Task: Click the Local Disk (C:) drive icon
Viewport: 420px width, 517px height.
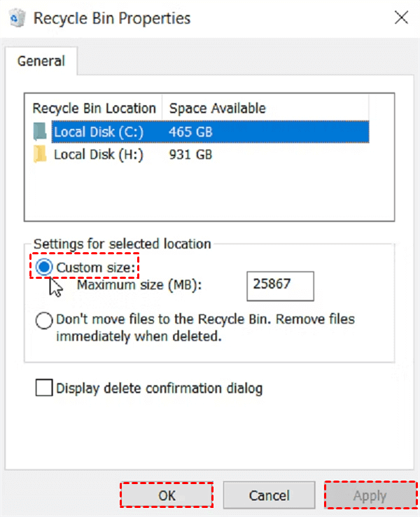Action: click(41, 131)
